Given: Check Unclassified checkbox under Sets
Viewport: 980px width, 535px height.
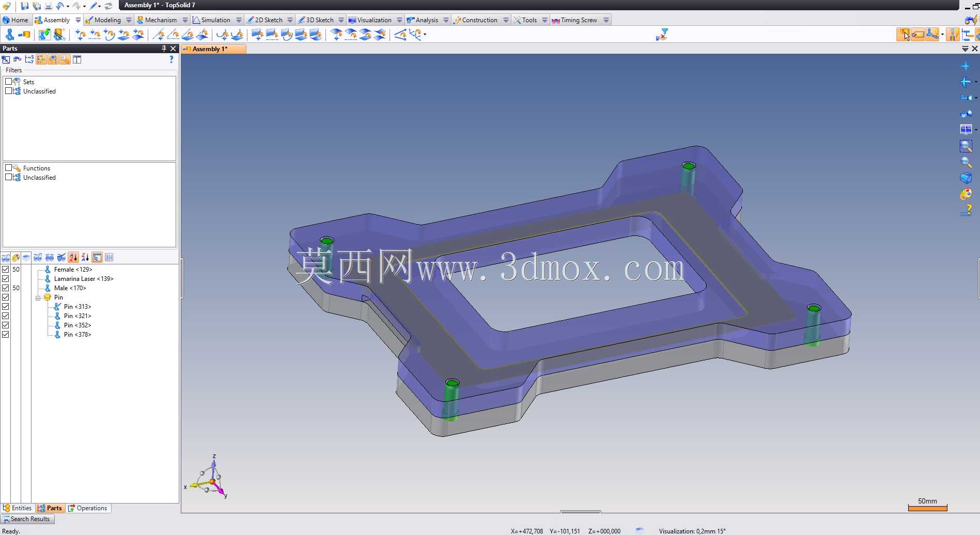Looking at the screenshot, I should 8,90.
